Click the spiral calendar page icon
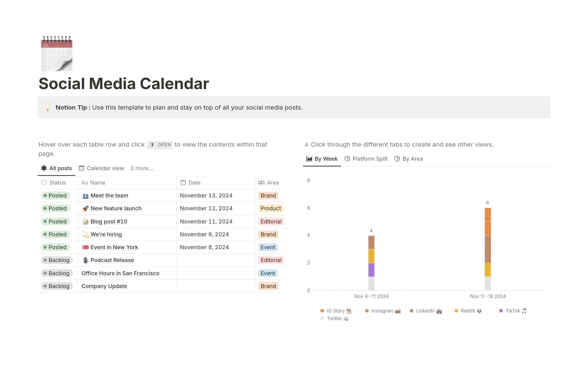 point(56,53)
